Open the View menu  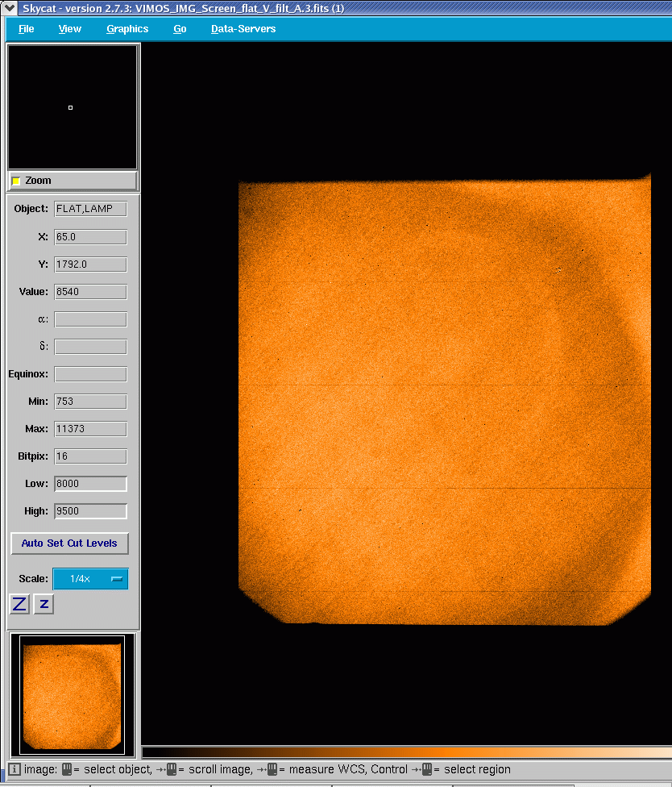70,29
